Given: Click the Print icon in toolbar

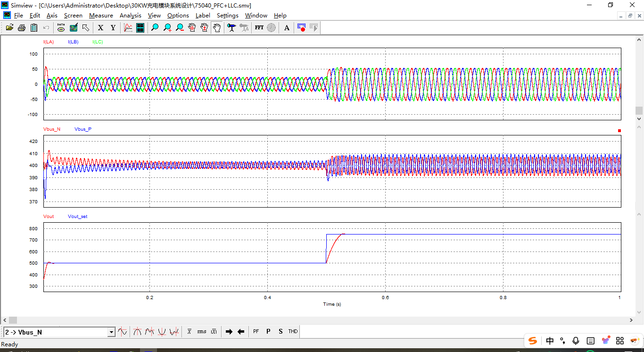Looking at the screenshot, I should pos(22,28).
